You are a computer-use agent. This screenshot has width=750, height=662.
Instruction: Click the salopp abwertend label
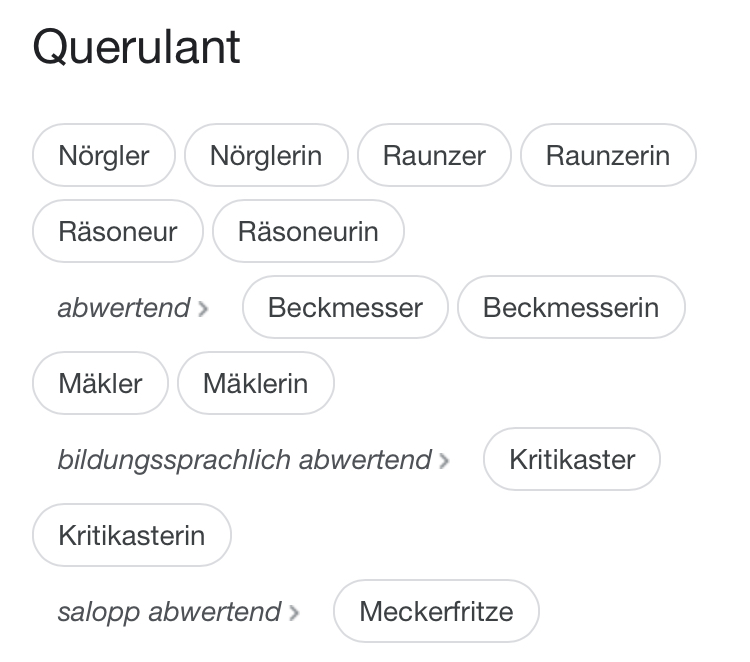169,612
